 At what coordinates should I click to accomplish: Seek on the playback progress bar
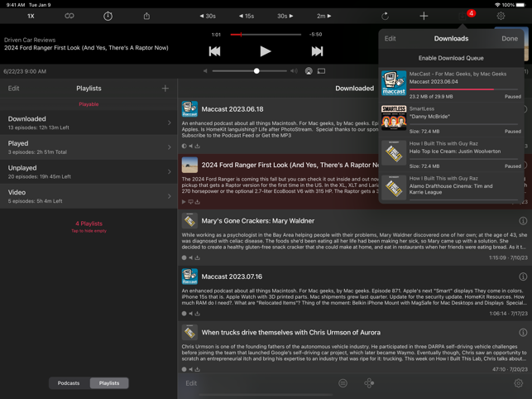pyautogui.click(x=266, y=34)
